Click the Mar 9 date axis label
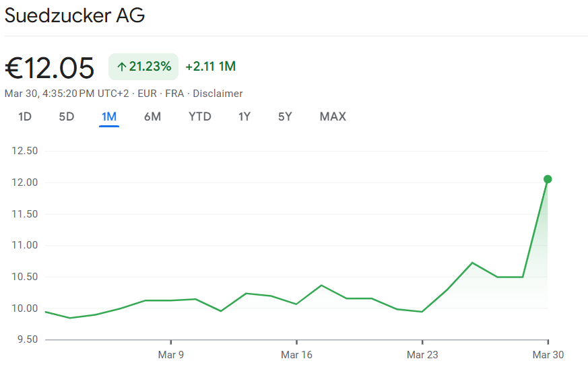The width and height of the screenshot is (588, 365). (x=170, y=354)
